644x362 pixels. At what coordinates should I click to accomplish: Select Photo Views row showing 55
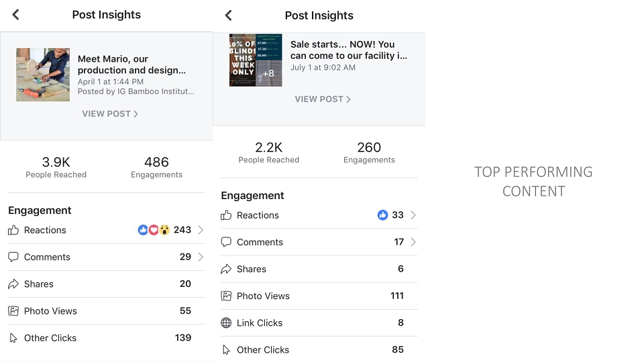107,310
